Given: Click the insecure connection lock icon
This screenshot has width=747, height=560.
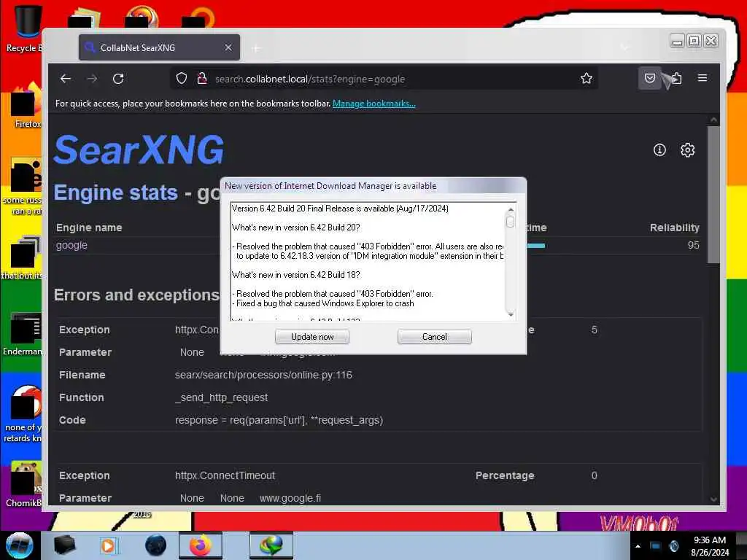Looking at the screenshot, I should click(x=202, y=78).
